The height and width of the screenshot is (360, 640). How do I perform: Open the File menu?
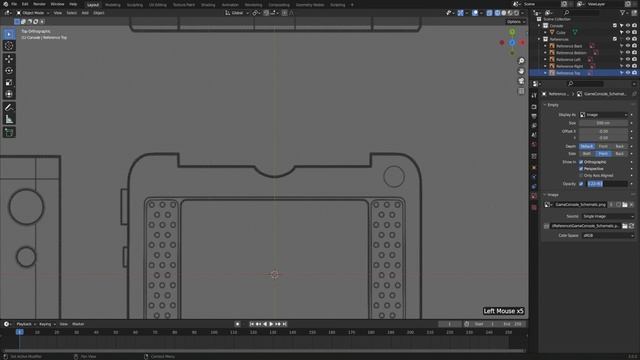pyautogui.click(x=14, y=4)
